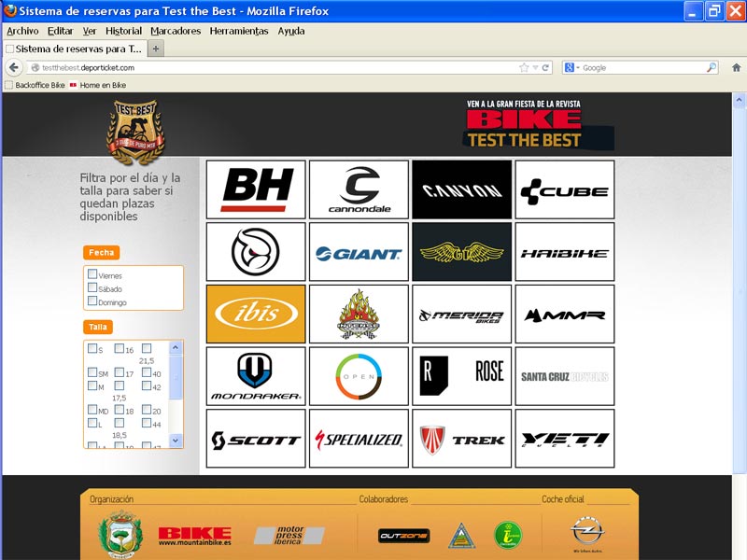
Task: Open the Opel logo in footer
Action: click(x=587, y=532)
